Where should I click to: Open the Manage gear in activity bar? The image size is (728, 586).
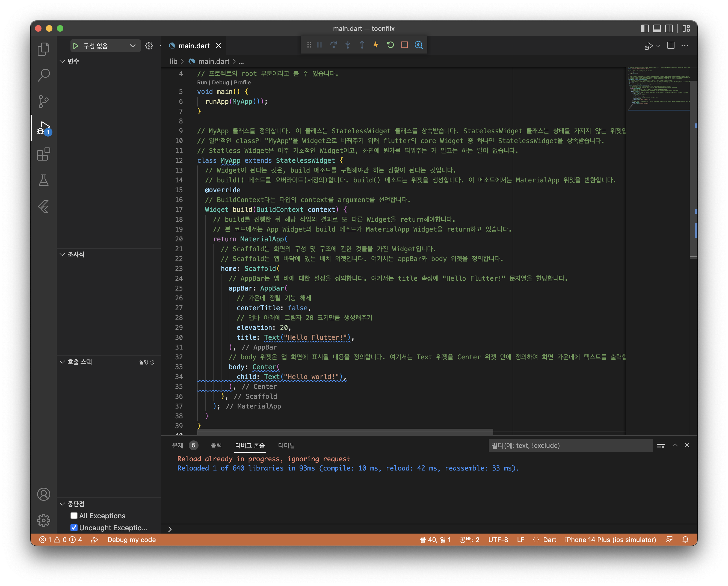(x=44, y=520)
